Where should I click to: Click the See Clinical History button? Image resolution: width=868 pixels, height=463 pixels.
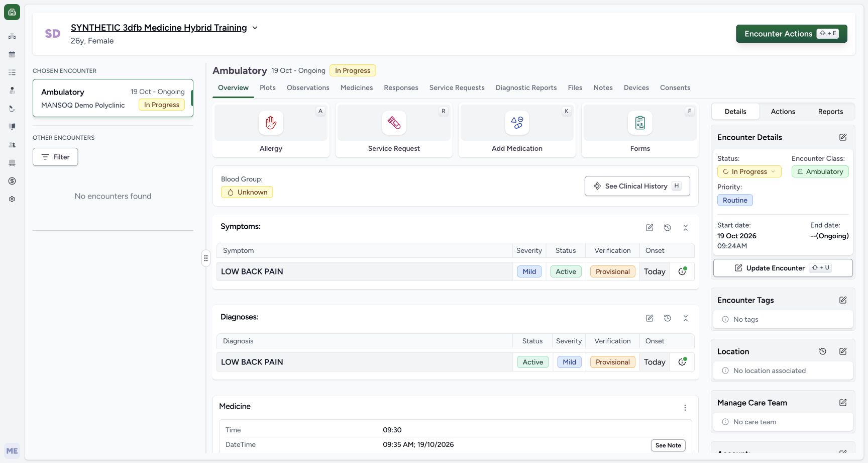click(x=637, y=186)
